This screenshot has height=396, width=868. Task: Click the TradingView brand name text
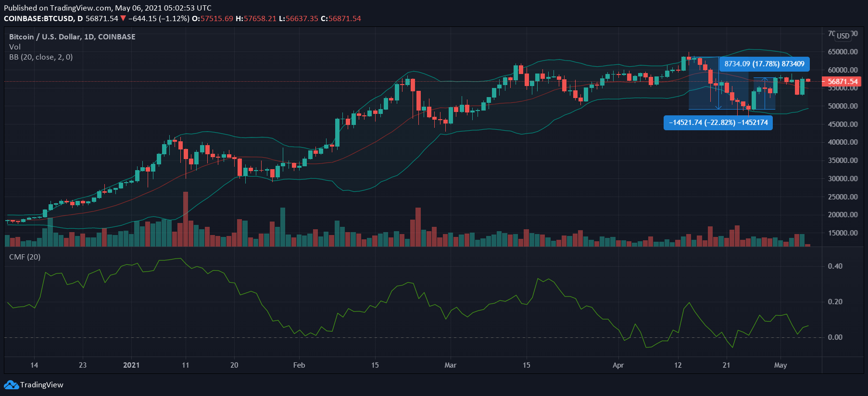[x=42, y=385]
